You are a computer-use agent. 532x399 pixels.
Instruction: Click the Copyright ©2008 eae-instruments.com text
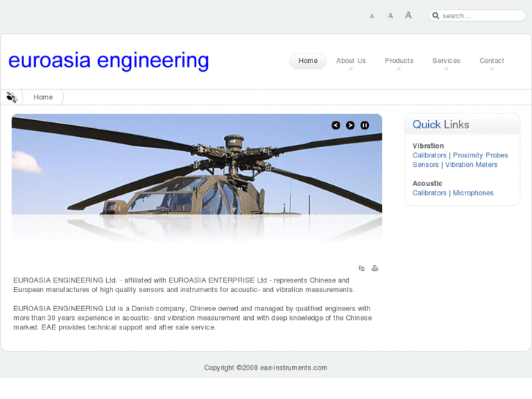click(266, 368)
